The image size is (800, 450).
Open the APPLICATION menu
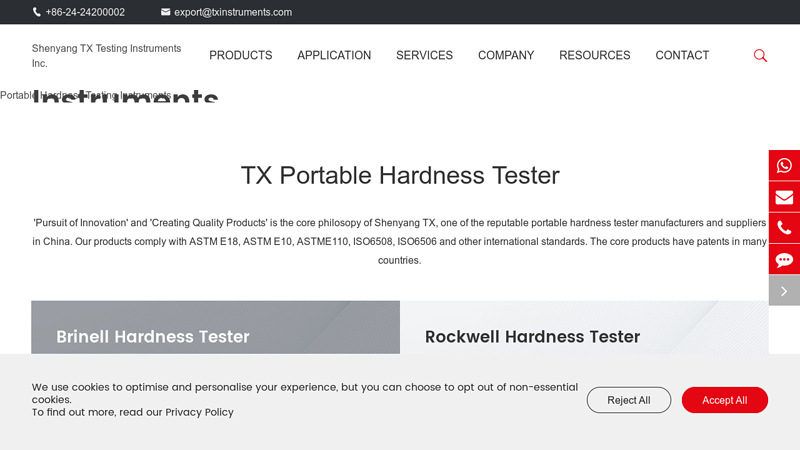point(334,55)
